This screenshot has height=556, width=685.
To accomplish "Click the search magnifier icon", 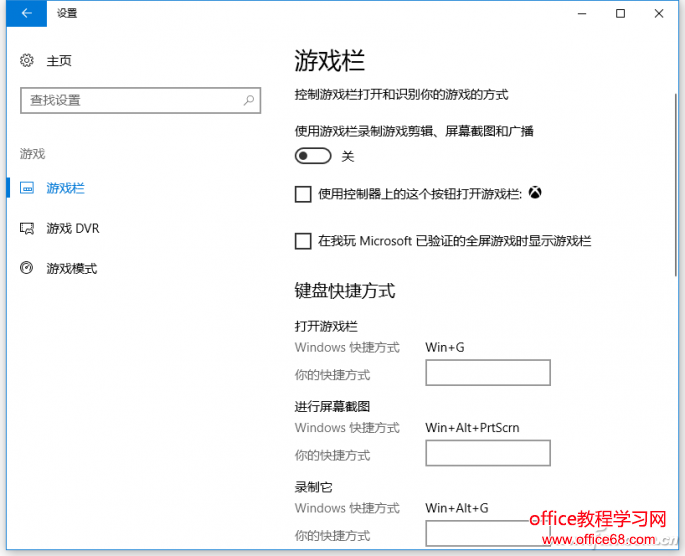I will tap(249, 100).
